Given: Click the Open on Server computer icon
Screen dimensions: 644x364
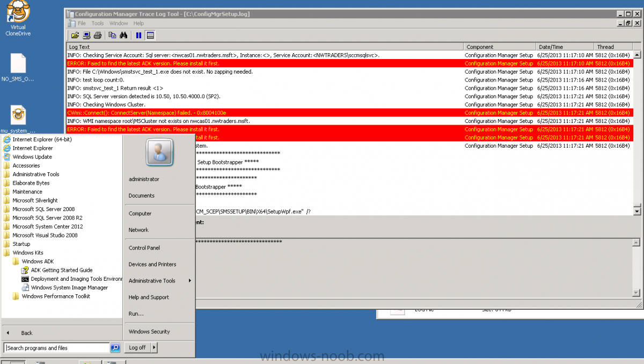Looking at the screenshot, I should [x=86, y=35].
